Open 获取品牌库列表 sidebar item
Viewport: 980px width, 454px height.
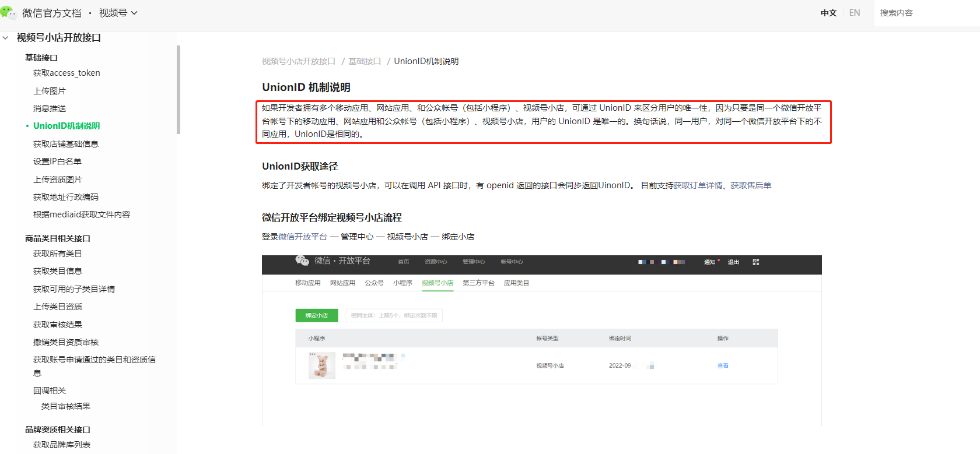click(x=62, y=445)
